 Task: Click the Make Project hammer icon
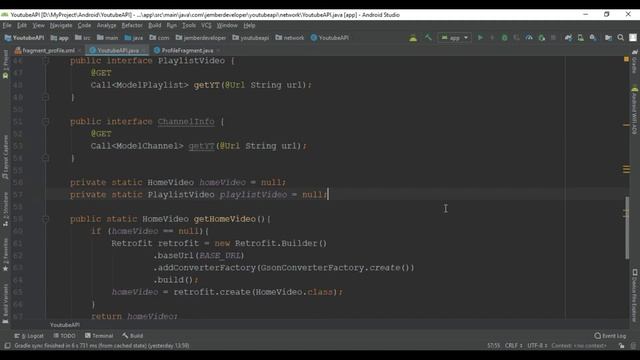click(428, 38)
